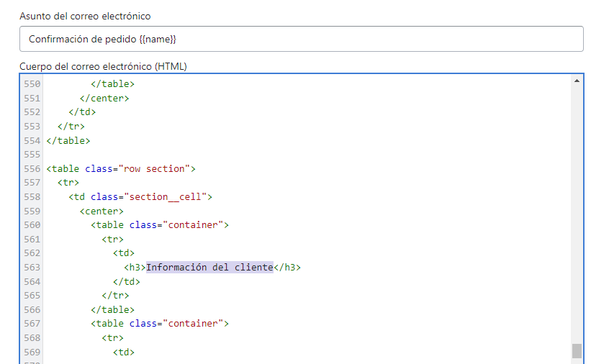The height and width of the screenshot is (364, 609).
Task: Click line number 556 in the gutter
Action: click(x=32, y=169)
